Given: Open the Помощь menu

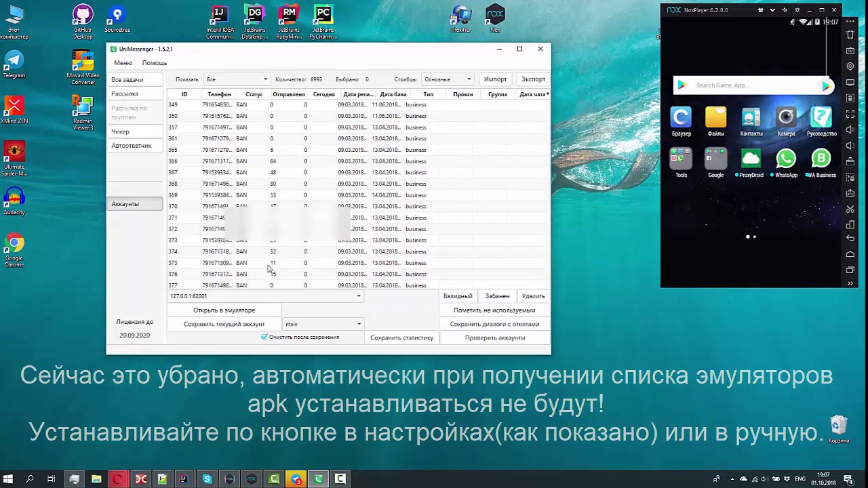Looking at the screenshot, I should (x=155, y=63).
